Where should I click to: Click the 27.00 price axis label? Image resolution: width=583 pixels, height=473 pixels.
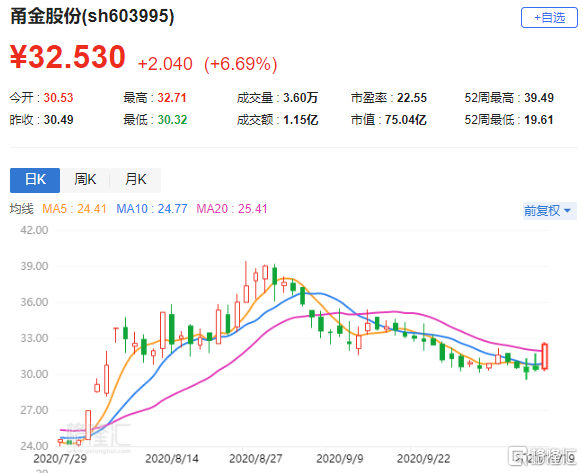pos(34,410)
